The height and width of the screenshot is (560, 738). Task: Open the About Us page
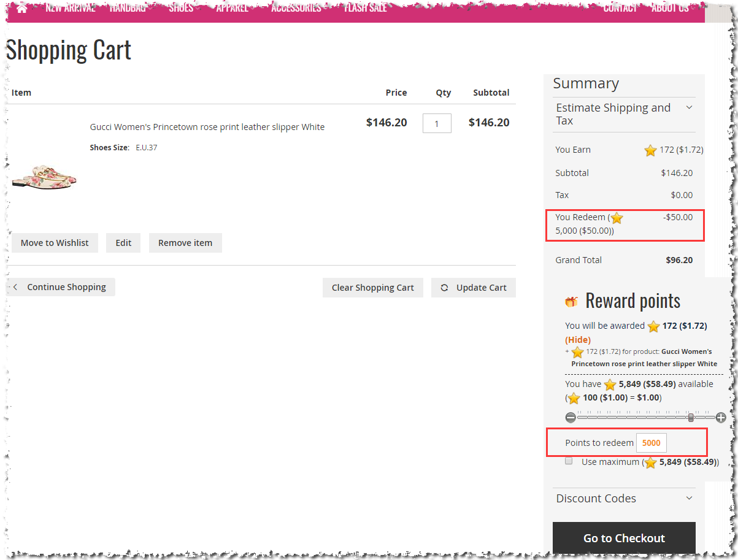tap(670, 7)
